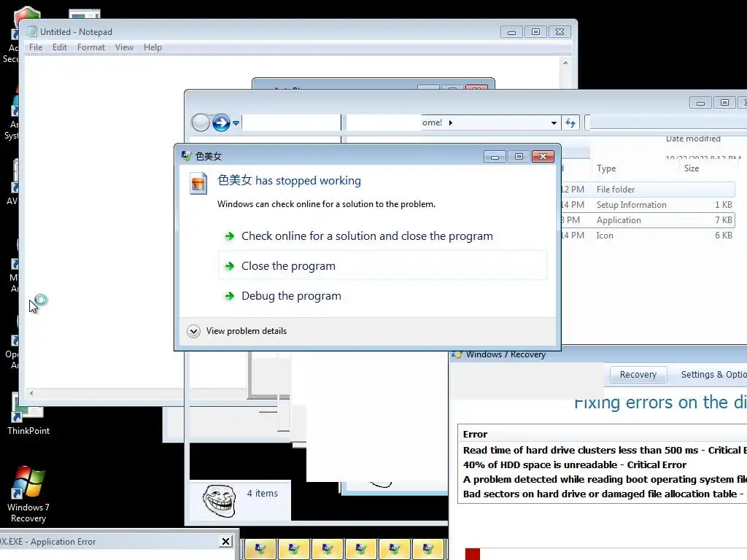This screenshot has height=560, width=747.
Task: Switch to the Settings & Options tab
Action: [713, 375]
